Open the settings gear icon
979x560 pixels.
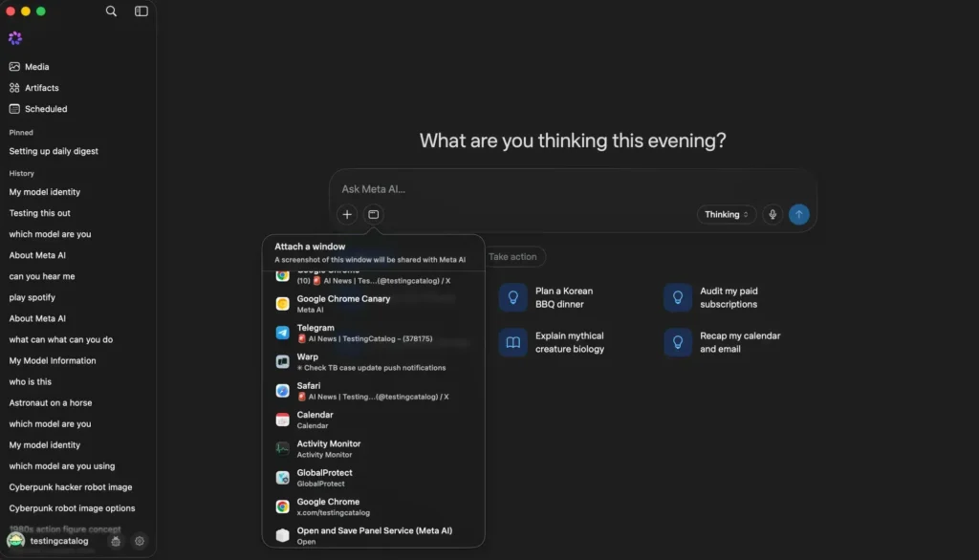click(140, 541)
